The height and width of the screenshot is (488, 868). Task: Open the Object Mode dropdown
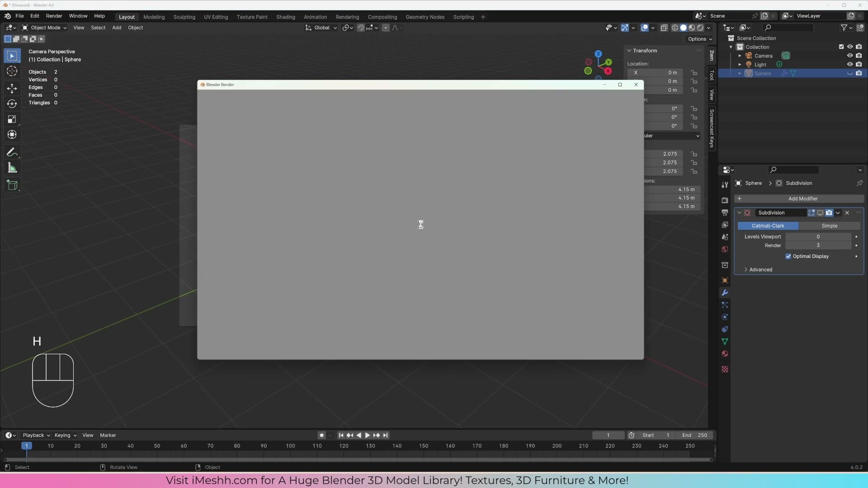click(x=44, y=28)
